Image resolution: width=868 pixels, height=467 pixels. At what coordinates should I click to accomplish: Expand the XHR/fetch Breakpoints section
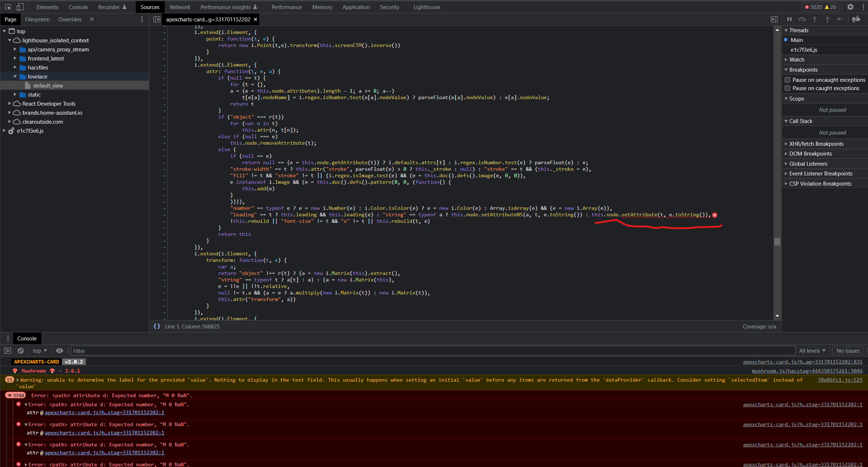click(786, 144)
